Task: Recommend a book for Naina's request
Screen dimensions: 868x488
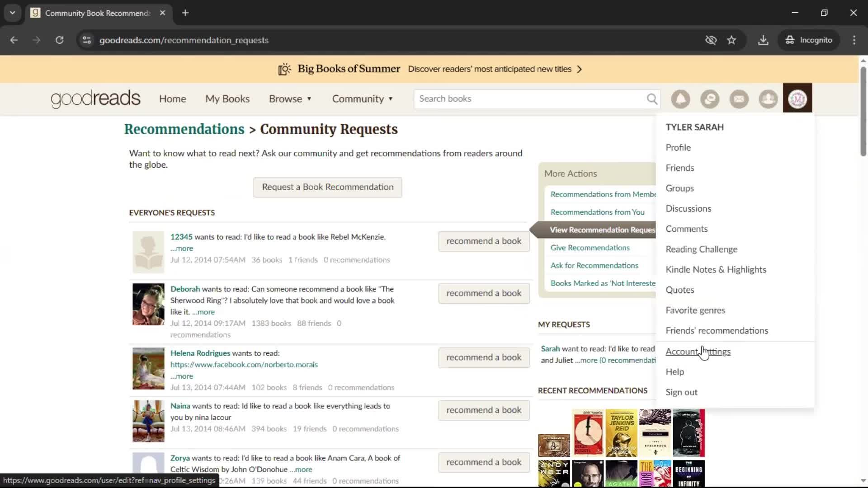Action: coord(484,410)
